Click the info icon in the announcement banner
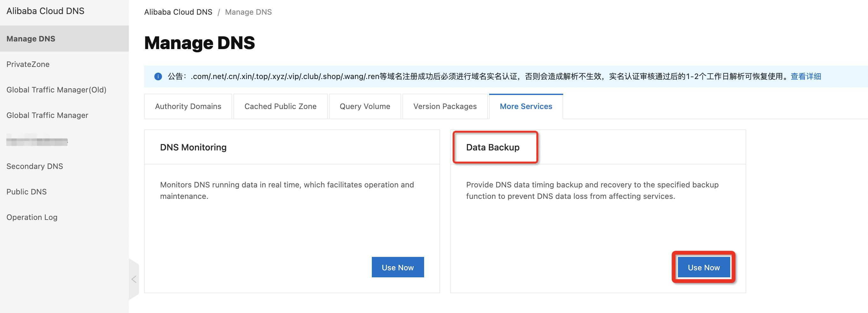Image resolution: width=868 pixels, height=313 pixels. (158, 76)
